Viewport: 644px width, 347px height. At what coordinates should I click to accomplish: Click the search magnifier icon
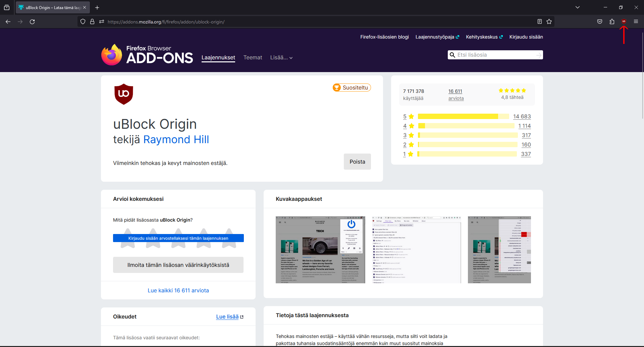pos(452,55)
